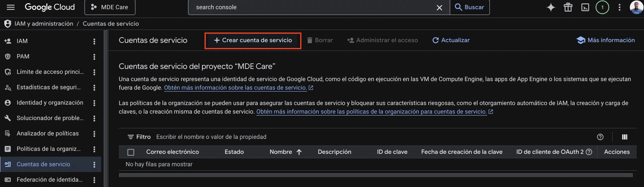644x187 pixels.
Task: Click the Gemini sparkle icon
Action: click(x=551, y=7)
